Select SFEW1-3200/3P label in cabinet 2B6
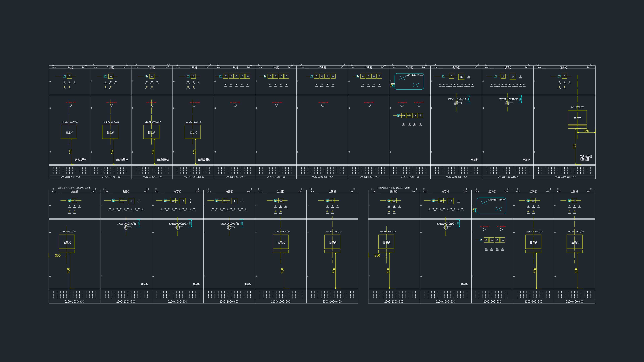Viewport: 644px width, 362px height. click(334, 232)
